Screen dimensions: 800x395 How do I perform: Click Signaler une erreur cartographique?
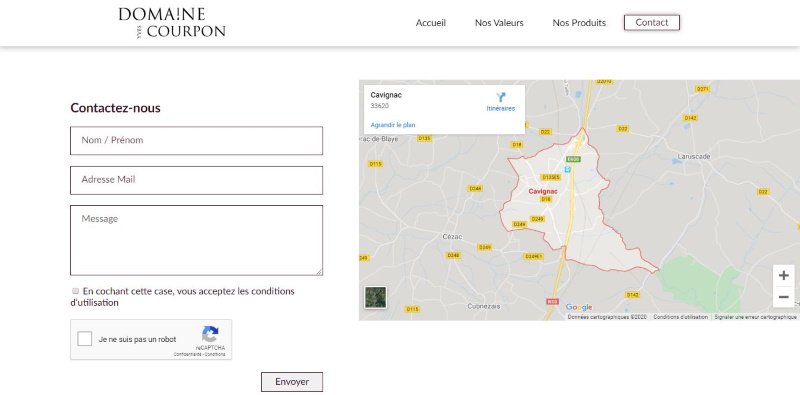(755, 317)
